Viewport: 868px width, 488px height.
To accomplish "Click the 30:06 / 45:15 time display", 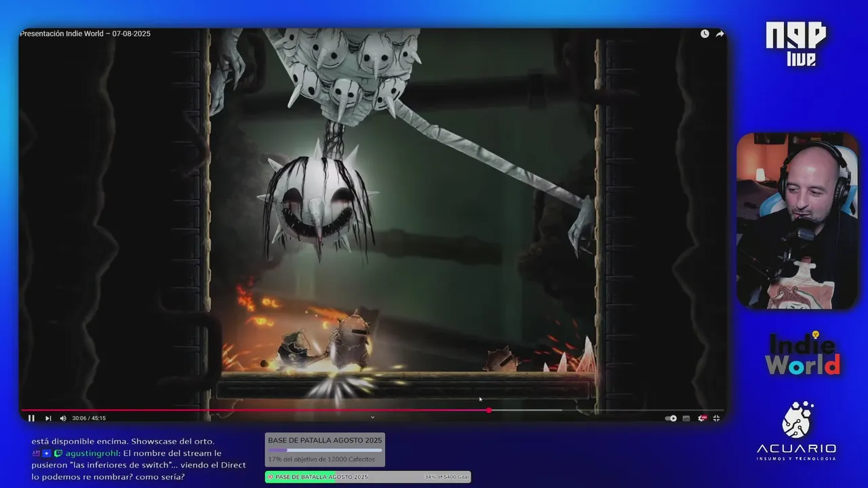I will (x=89, y=418).
